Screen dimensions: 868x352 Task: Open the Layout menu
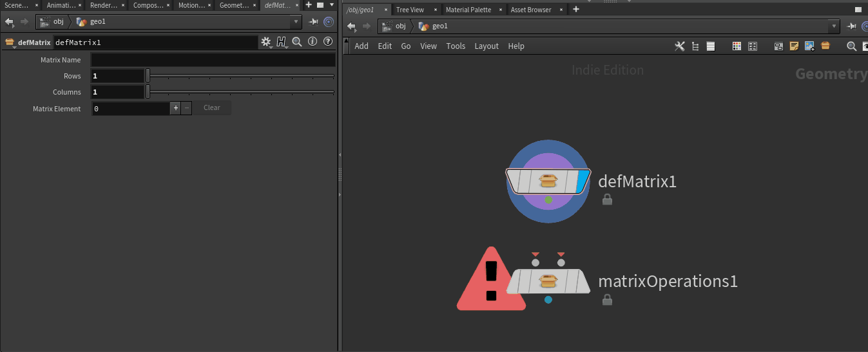point(487,46)
